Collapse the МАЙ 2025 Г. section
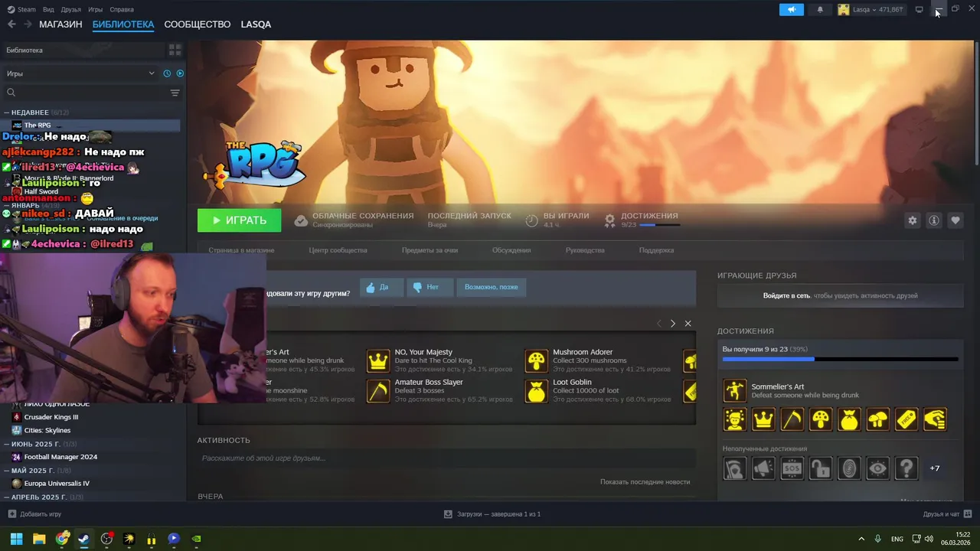Viewport: 980px width, 551px height. (7, 471)
